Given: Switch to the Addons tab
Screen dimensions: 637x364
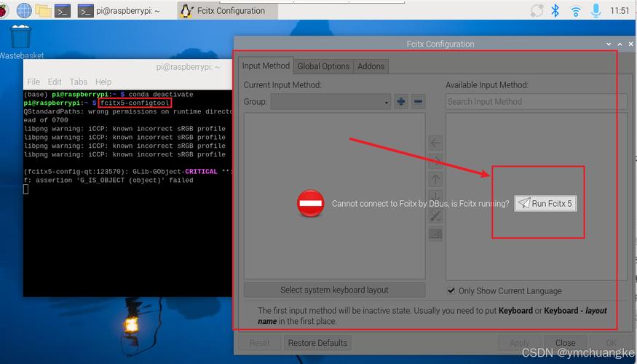Looking at the screenshot, I should [371, 66].
